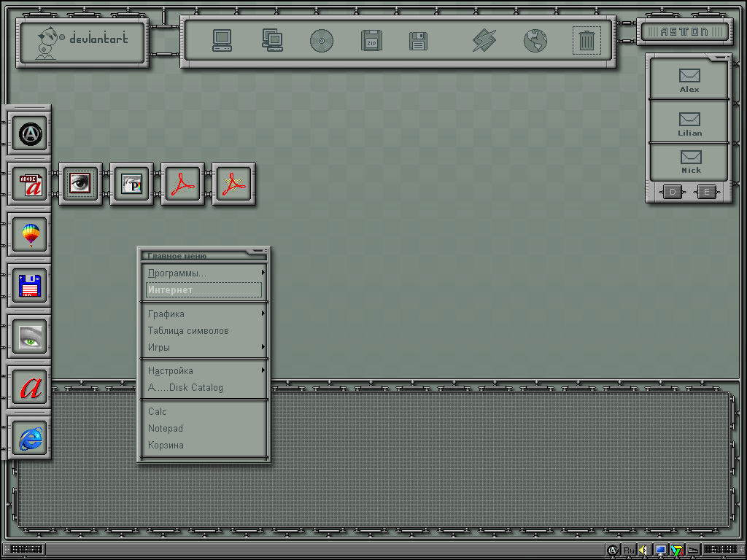Open the trash bin icon in top panel
Viewport: 747px width, 560px height.
(x=587, y=41)
